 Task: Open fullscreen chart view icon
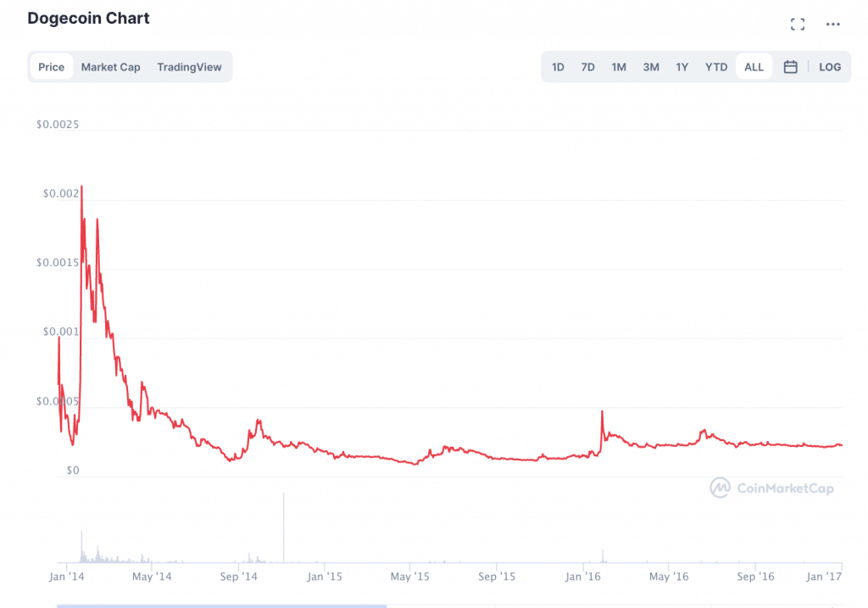[797, 24]
